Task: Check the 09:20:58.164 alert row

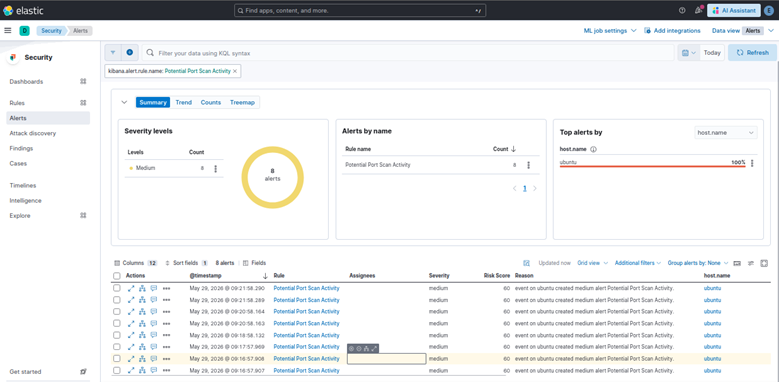Action: pos(116,311)
